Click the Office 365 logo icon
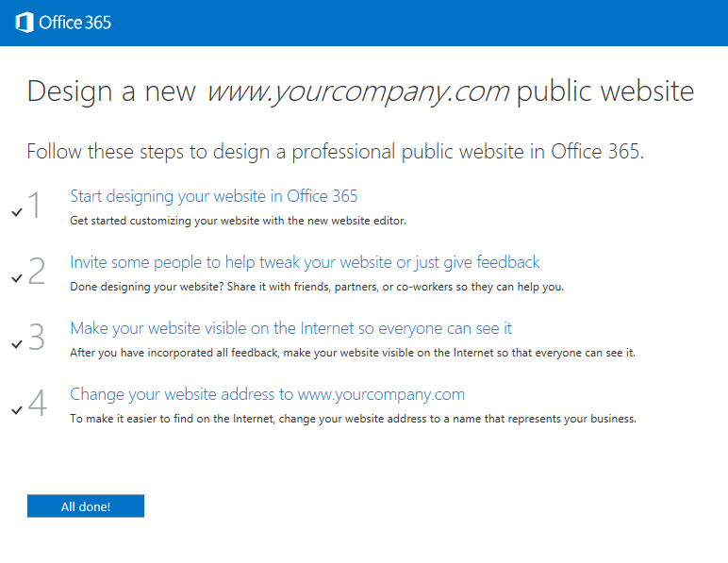Screen dimensions: 728x563 [25, 23]
